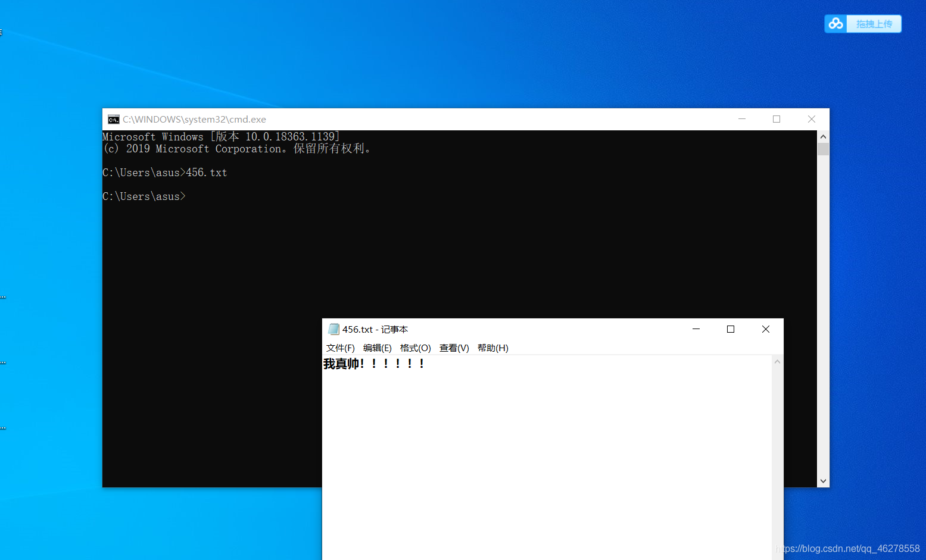Click cmd scrollbar up arrow
Image resolution: width=926 pixels, height=560 pixels.
click(823, 136)
